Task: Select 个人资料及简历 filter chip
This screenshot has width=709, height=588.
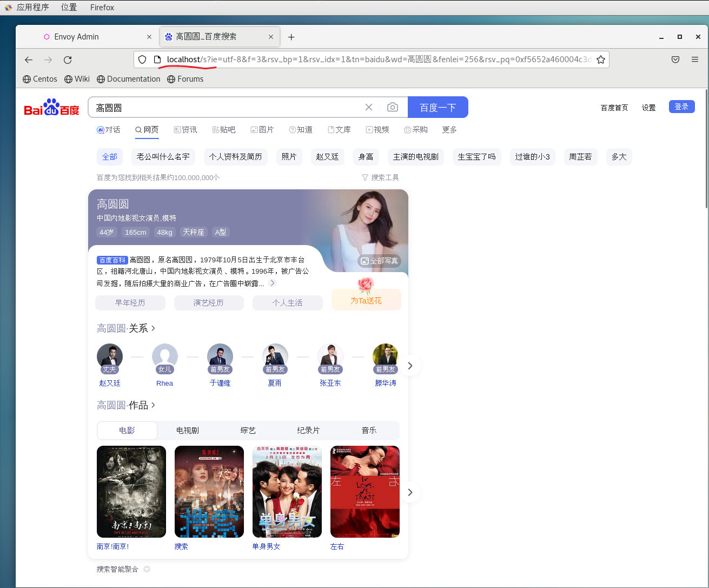Action: tap(236, 157)
